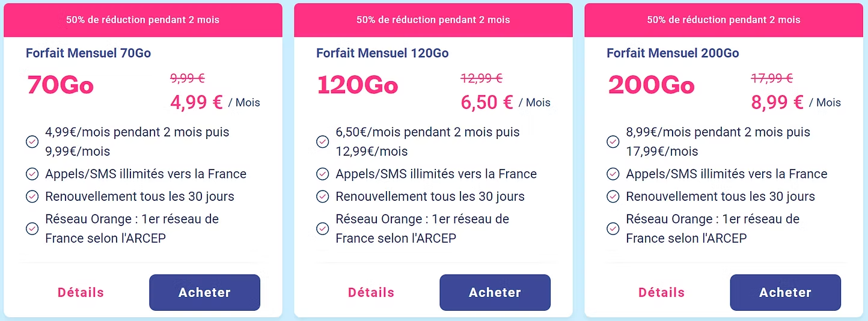The image size is (868, 321).
Task: Show Détails for the 200Go plan
Action: tap(661, 293)
